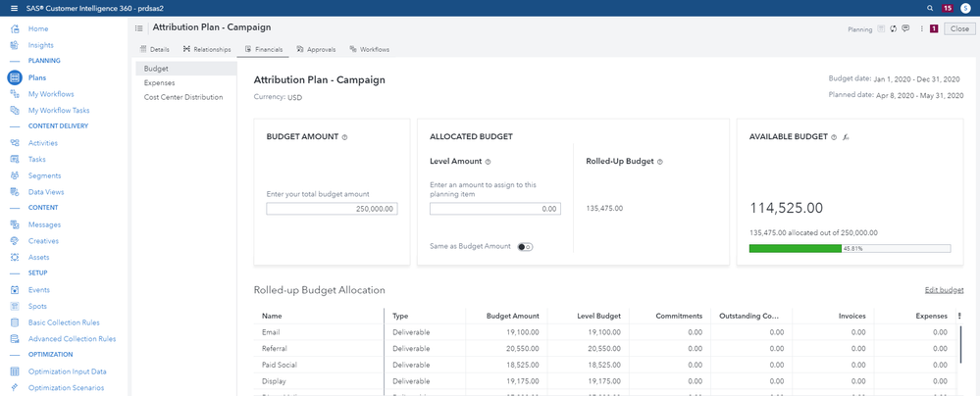Viewport: 980px width, 396px height.
Task: Click the Close button
Action: [958, 28]
